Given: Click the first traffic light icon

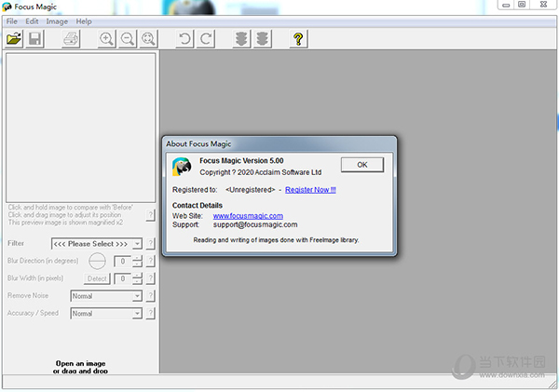Looking at the screenshot, I should click(x=241, y=38).
